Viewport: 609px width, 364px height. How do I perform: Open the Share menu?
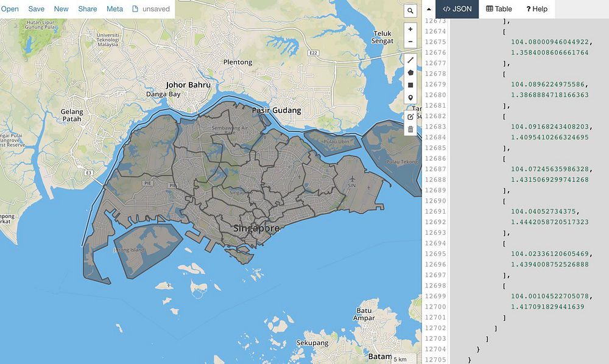(87, 9)
